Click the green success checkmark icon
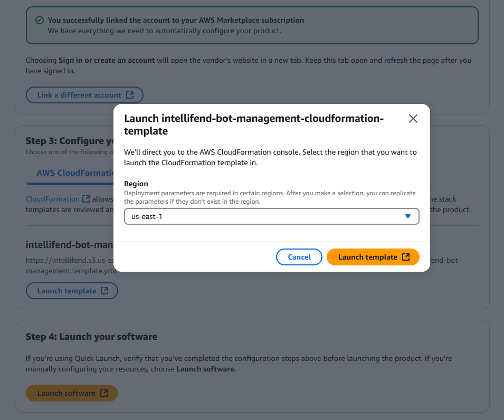 click(40, 20)
